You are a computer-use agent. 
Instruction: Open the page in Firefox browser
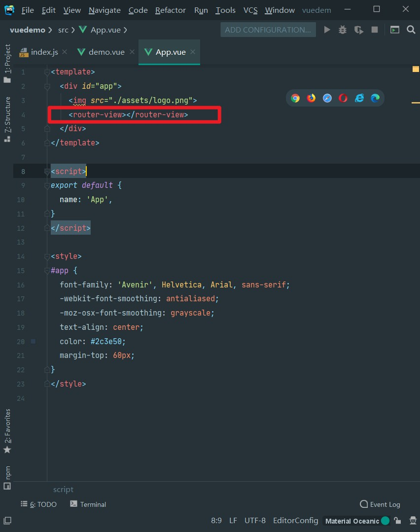point(311,98)
